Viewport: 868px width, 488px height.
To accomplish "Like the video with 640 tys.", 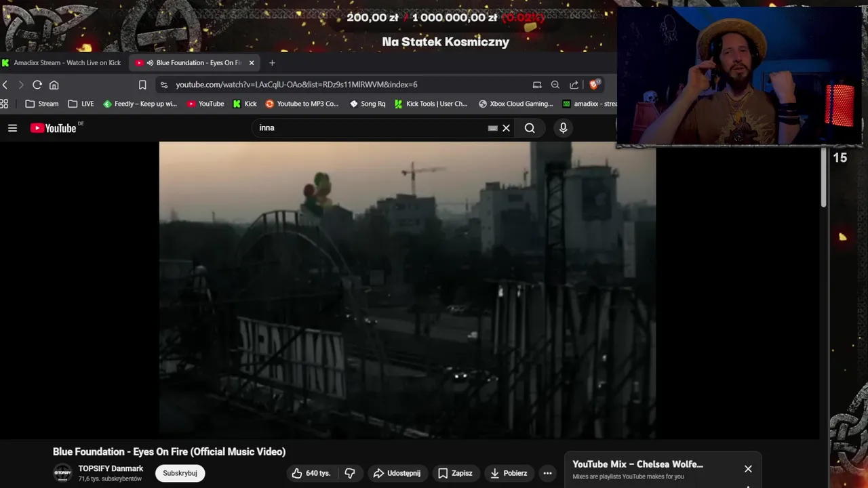I will click(311, 473).
